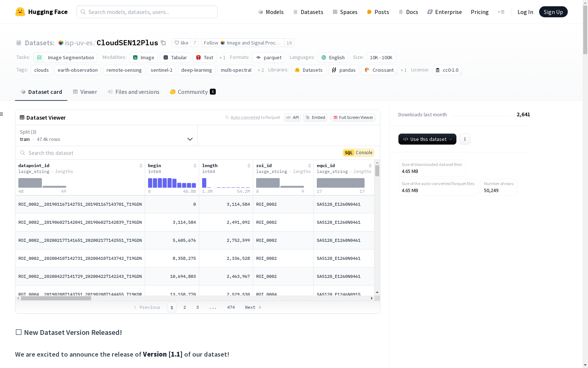Switch to the Viewer tab
This screenshot has width=588, height=368.
pyautogui.click(x=85, y=92)
